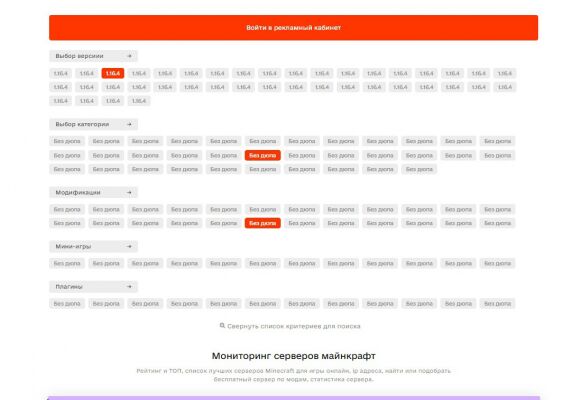Deselect the red highlighted 1.16.4 version chip

point(113,73)
